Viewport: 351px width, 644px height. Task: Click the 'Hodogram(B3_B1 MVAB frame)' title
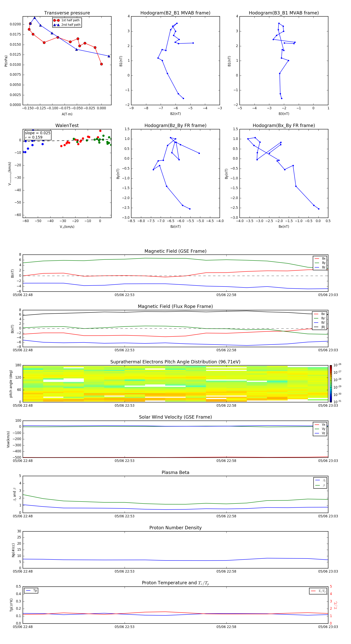pos(284,13)
